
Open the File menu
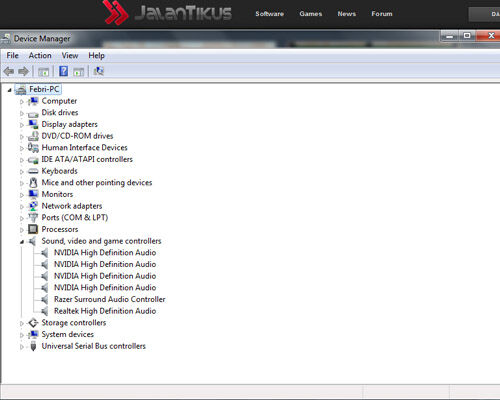pos(12,55)
